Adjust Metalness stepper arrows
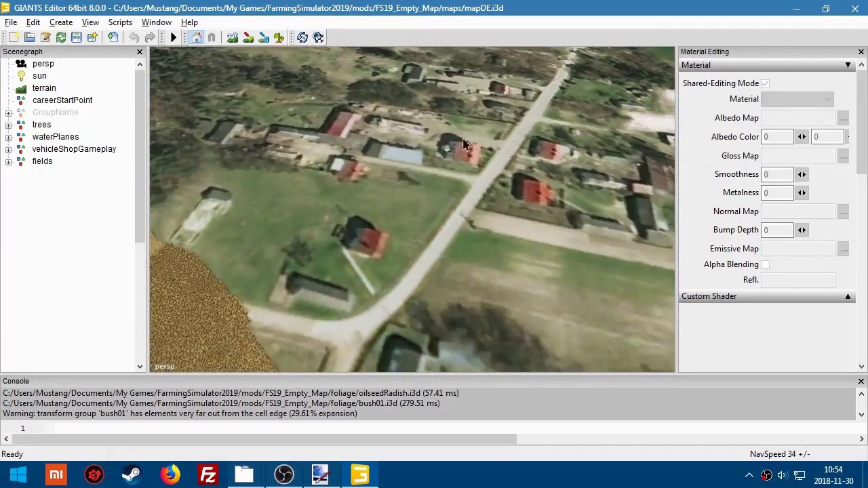Screen dimensions: 868x488 pos(802,192)
